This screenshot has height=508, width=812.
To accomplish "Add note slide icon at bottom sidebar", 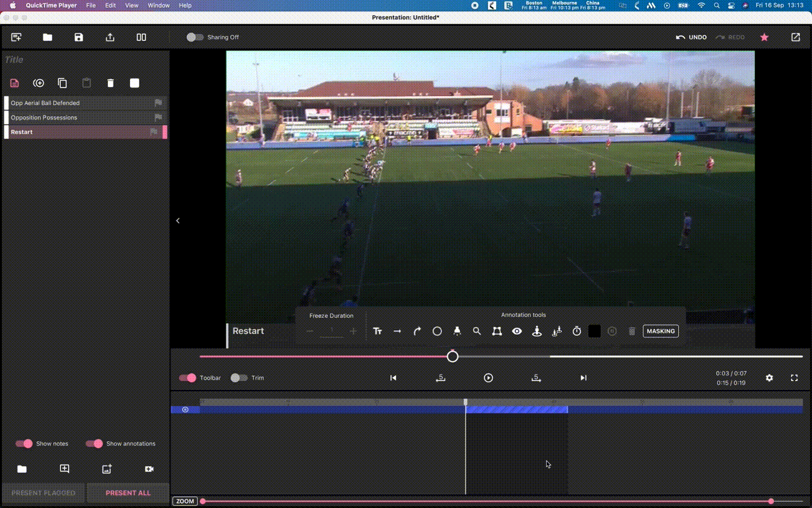I will click(x=65, y=469).
